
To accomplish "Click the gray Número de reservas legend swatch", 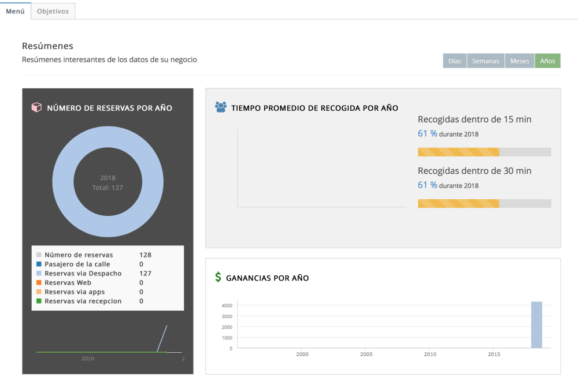I will click(x=39, y=255).
